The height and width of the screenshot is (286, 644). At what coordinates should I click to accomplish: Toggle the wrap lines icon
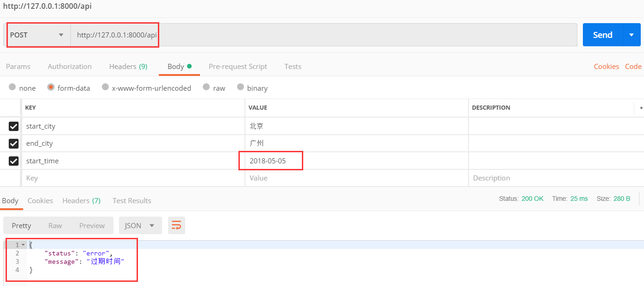click(176, 225)
